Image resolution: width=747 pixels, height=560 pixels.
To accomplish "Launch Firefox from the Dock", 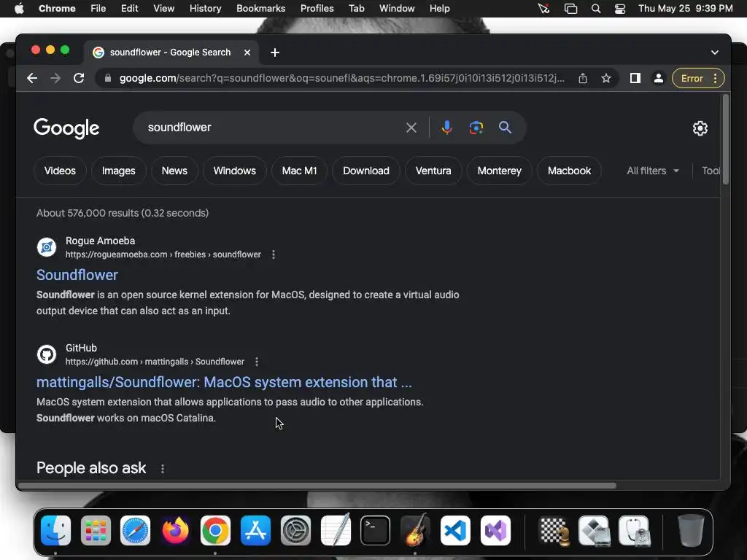I will tap(175, 531).
